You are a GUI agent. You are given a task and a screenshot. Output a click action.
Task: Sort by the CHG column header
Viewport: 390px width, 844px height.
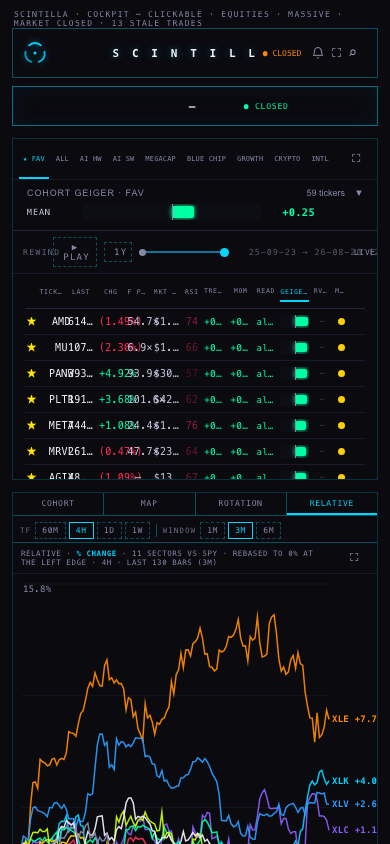110,292
